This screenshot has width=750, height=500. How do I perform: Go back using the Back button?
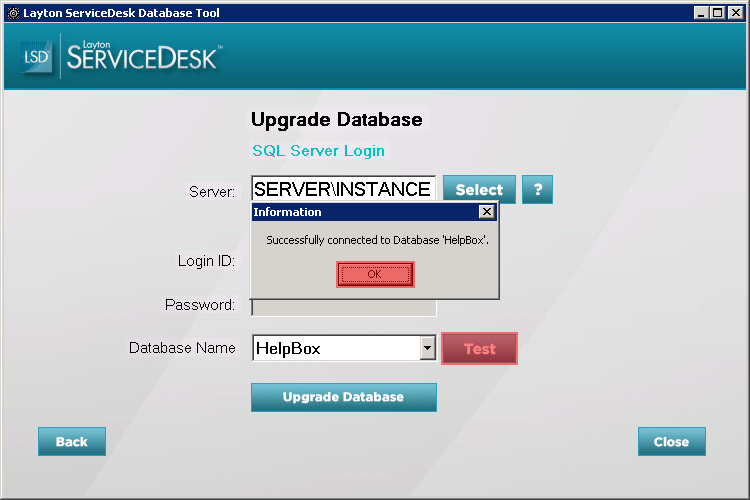click(x=72, y=441)
